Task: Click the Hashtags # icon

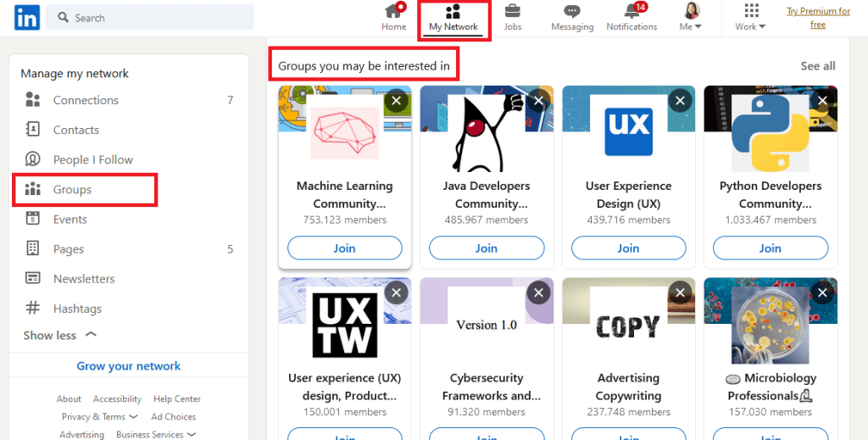Action: coord(33,308)
